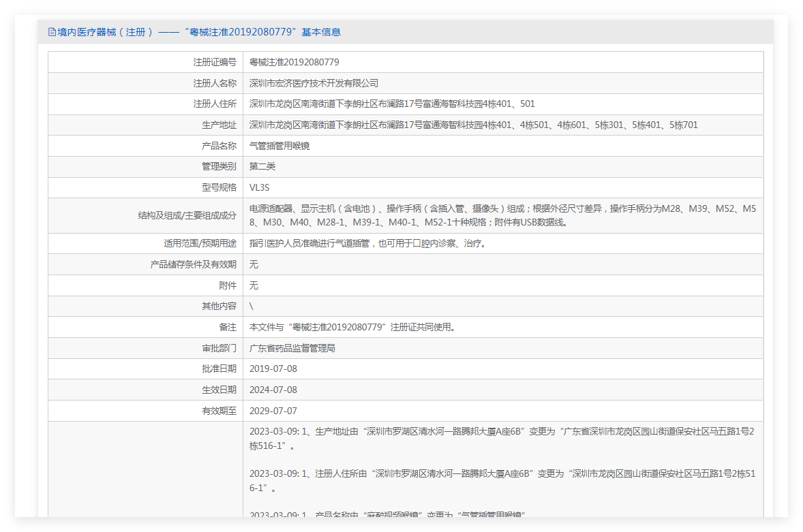Click the expiry date 2029-07-07

point(273,411)
